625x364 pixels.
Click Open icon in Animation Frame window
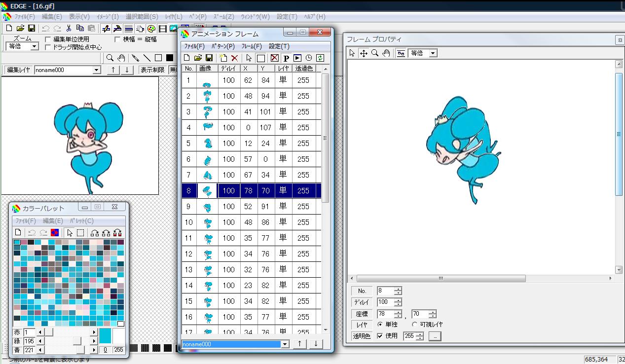click(198, 58)
